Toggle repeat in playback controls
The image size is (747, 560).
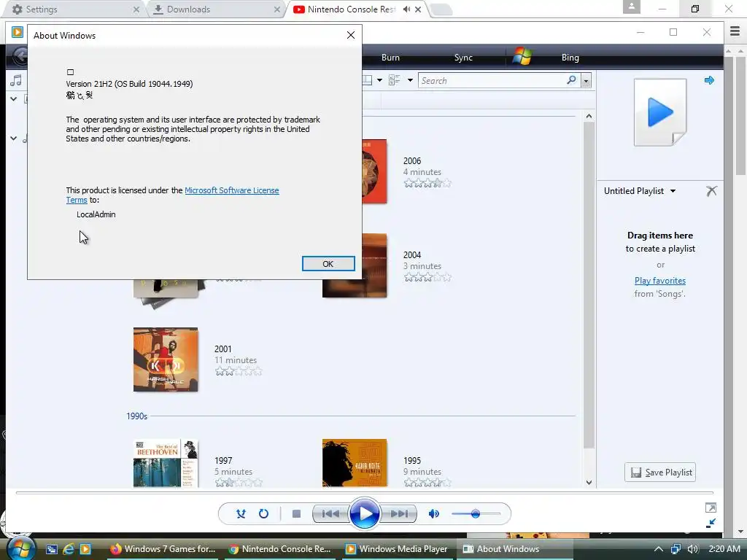263,514
